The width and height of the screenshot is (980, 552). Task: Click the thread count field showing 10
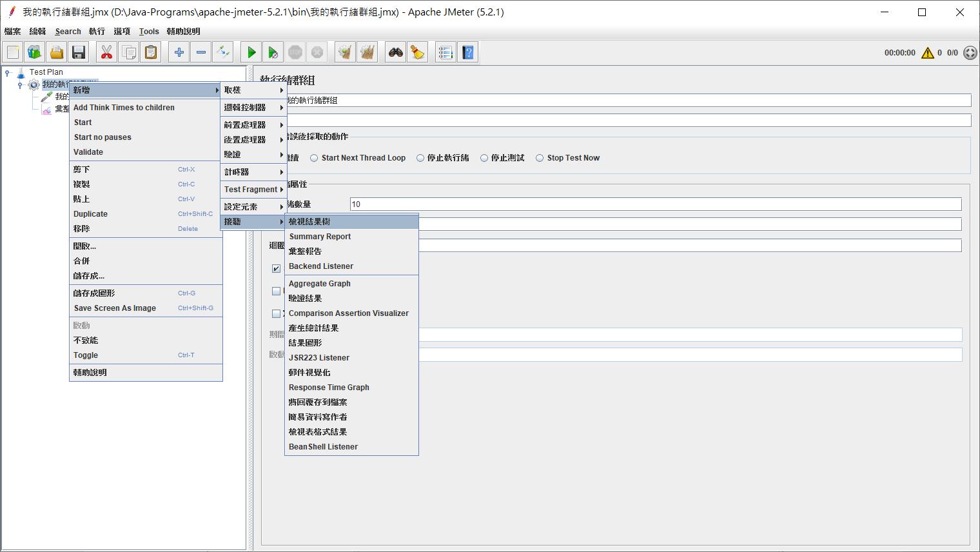656,204
